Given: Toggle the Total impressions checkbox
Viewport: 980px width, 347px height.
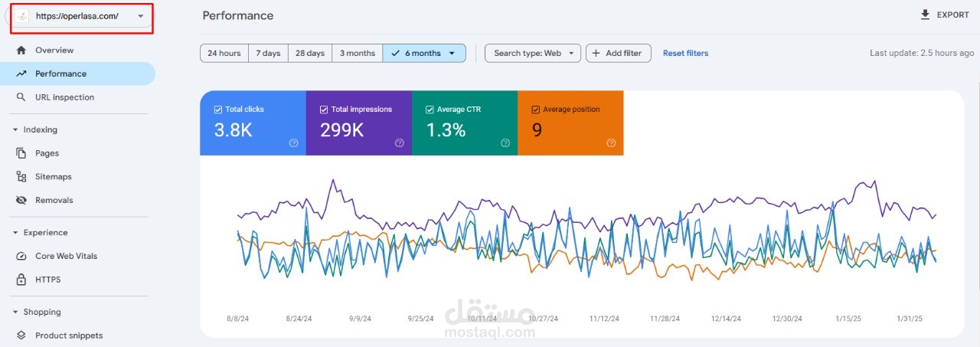Looking at the screenshot, I should pos(325,110).
